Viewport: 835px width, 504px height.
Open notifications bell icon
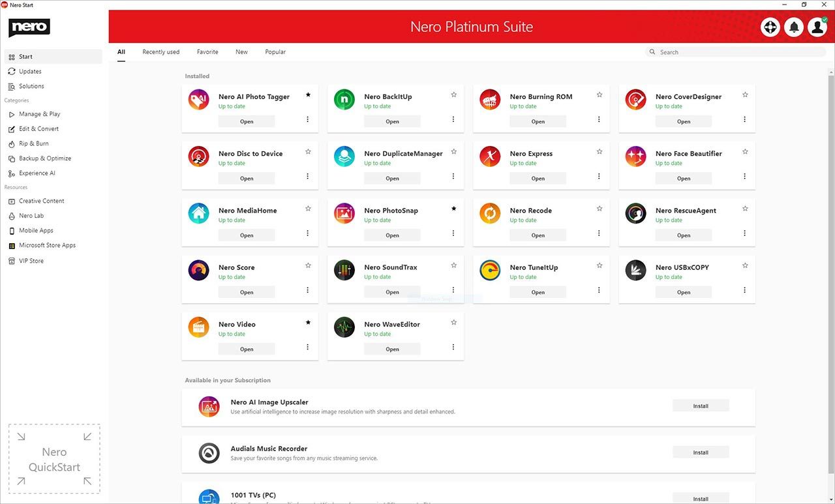tap(794, 27)
